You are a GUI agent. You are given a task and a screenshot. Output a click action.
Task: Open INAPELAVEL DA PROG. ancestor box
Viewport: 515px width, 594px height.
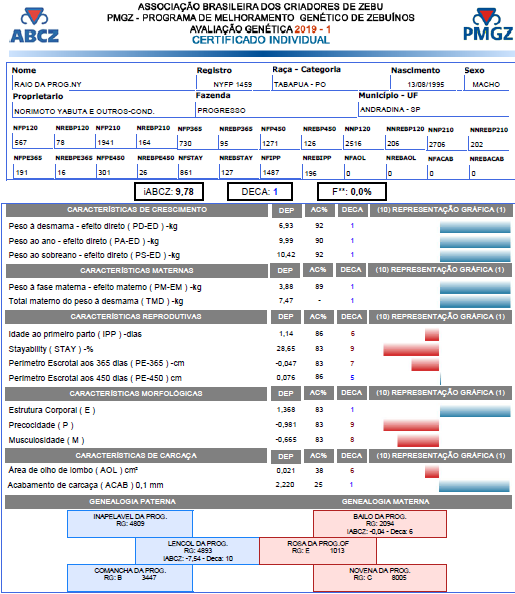tap(130, 524)
